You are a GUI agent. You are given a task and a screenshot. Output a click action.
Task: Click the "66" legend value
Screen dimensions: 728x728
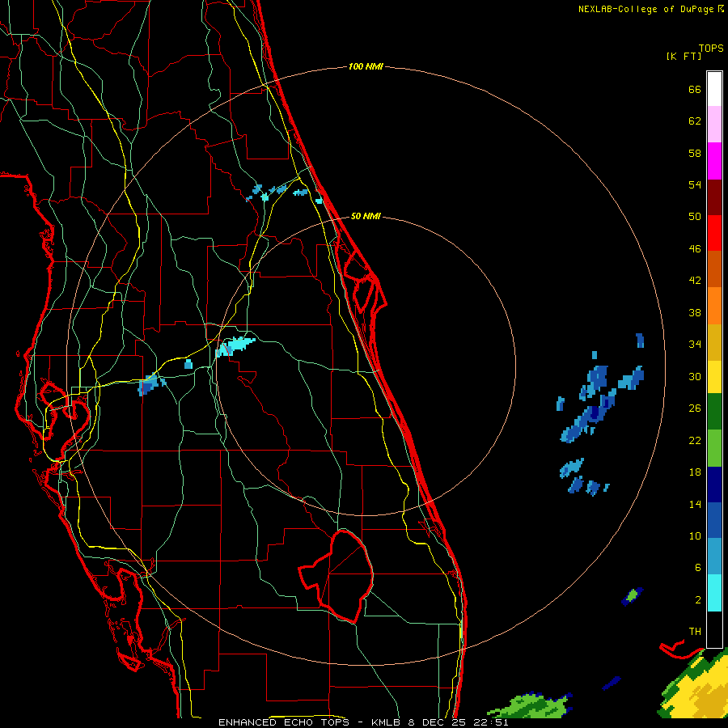point(695,89)
